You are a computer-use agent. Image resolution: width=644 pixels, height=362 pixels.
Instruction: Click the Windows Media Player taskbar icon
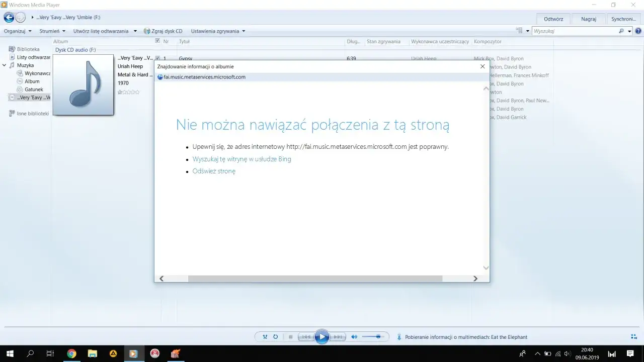[133, 353]
